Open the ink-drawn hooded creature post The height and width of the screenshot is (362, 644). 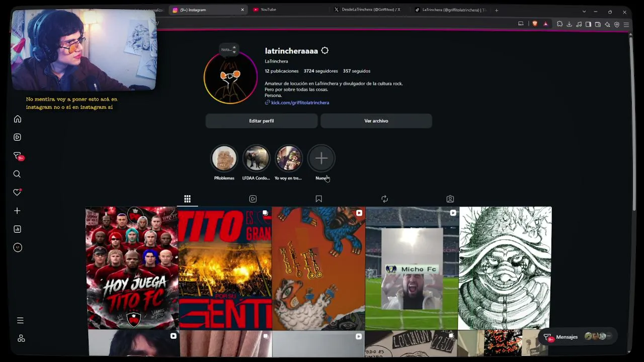[506, 268]
